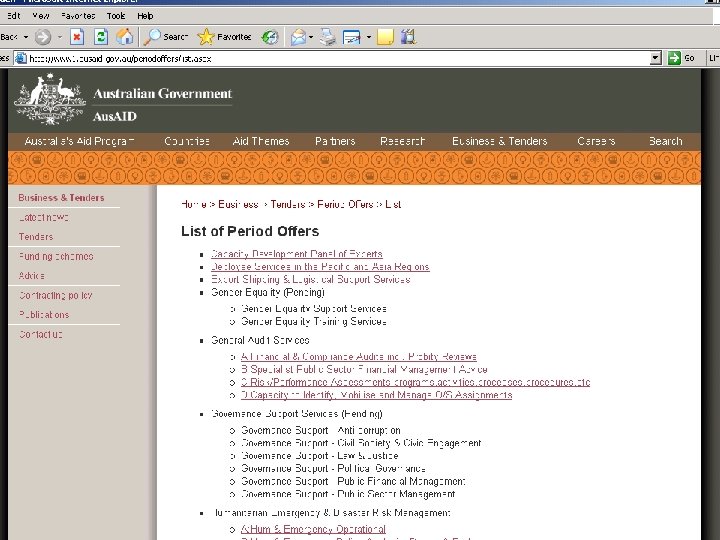This screenshot has height=540, width=720.
Task: Open Latest news in sidebar
Action: 44,217
